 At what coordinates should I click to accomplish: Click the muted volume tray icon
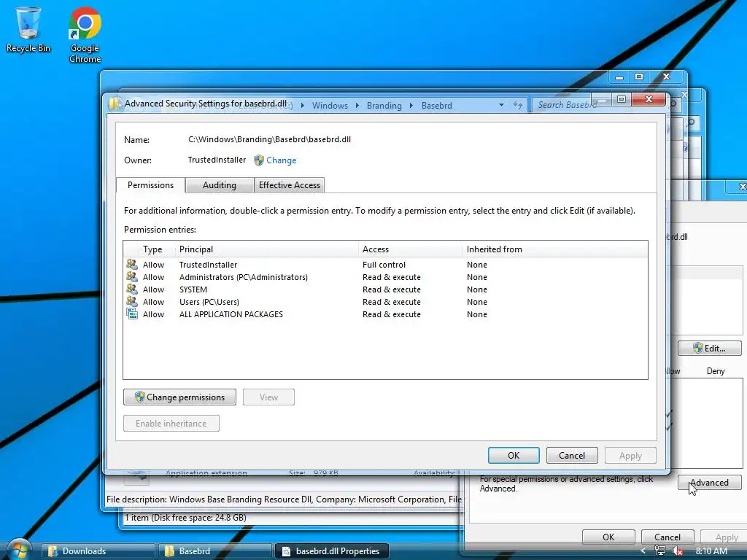pos(677,551)
